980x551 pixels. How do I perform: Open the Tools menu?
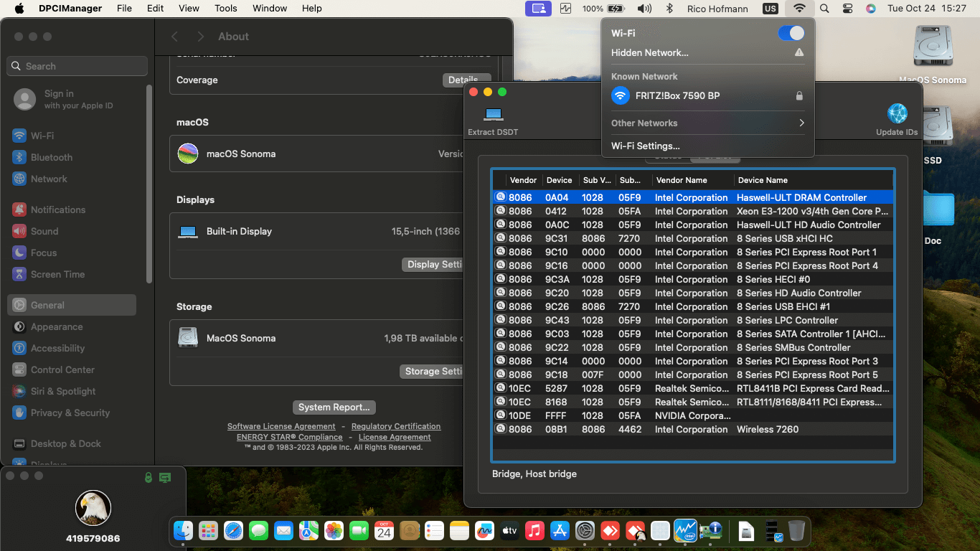tap(226, 9)
